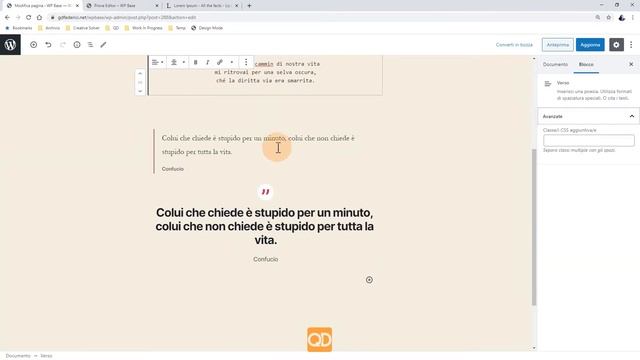Select the edit pencil tool
This screenshot has height=360, width=640.
pos(103,44)
